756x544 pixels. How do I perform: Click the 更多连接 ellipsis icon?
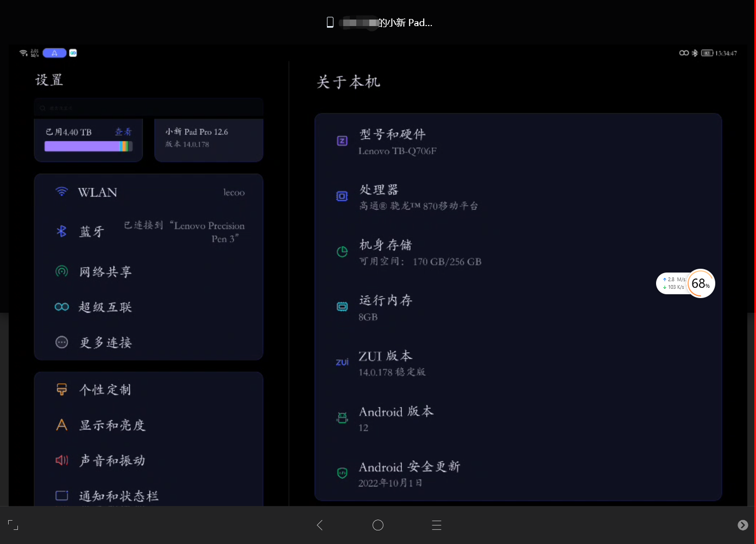coord(62,342)
